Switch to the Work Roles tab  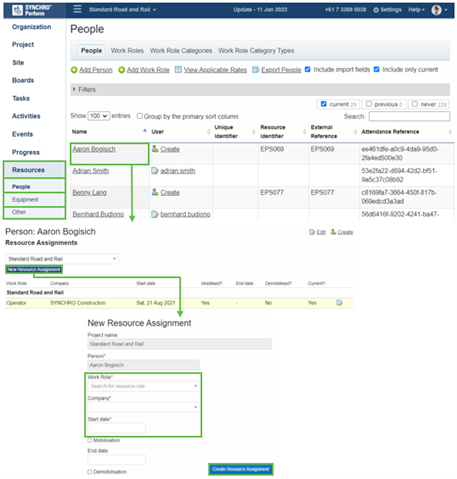127,51
